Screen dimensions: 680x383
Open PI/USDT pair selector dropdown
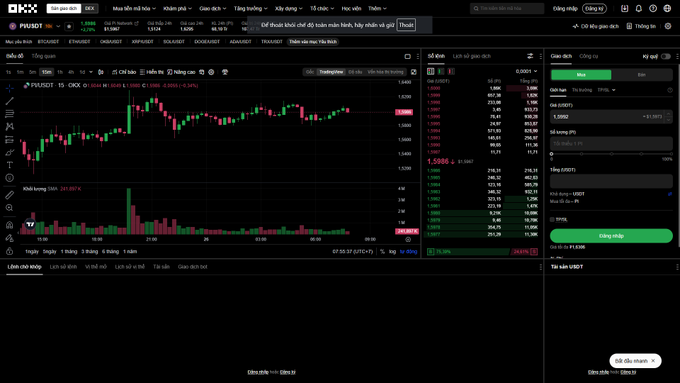[58, 26]
